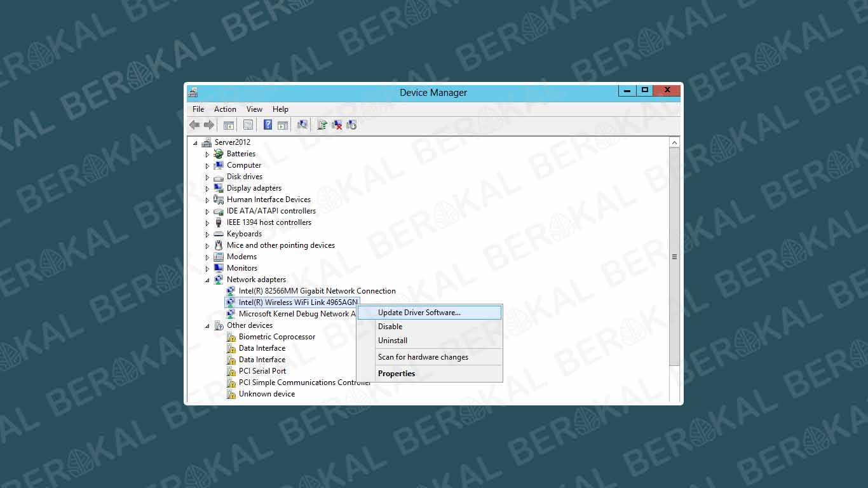Choose Properties in the context menu

click(430, 374)
